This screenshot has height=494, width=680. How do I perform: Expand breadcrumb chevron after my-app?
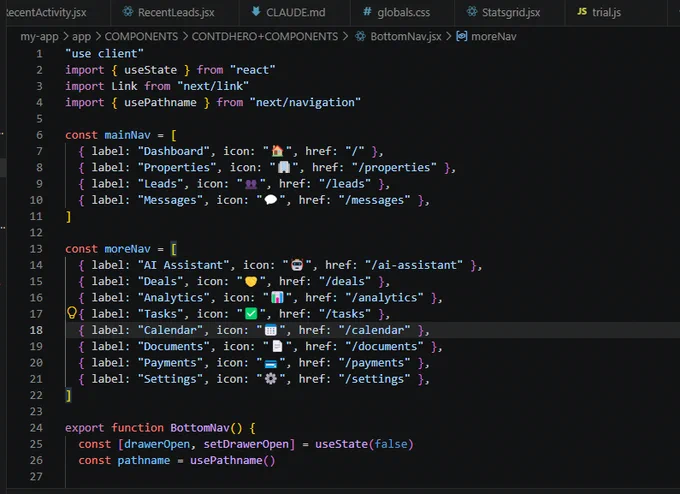pos(65,36)
